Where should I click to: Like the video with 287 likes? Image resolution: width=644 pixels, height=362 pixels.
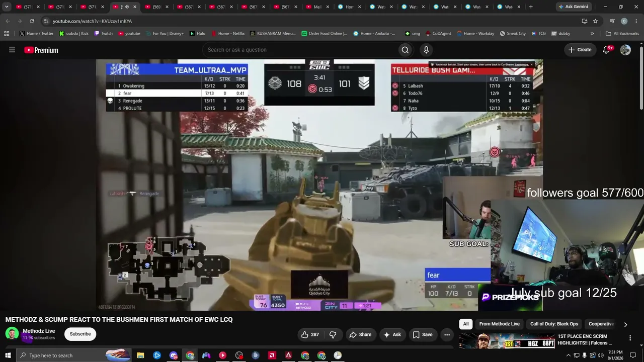[x=310, y=335]
